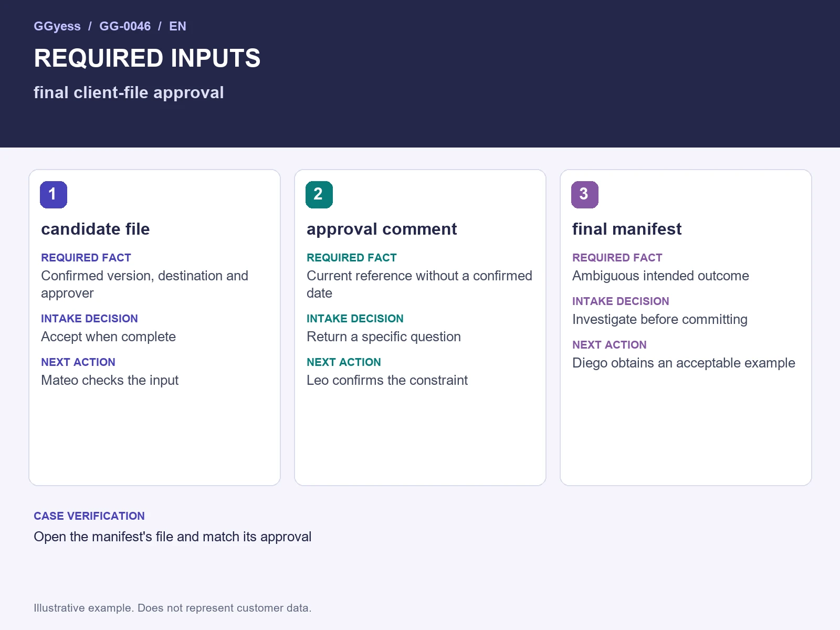Click the 'final client-file approval' subtitle
This screenshot has width=840, height=630.
point(129,93)
